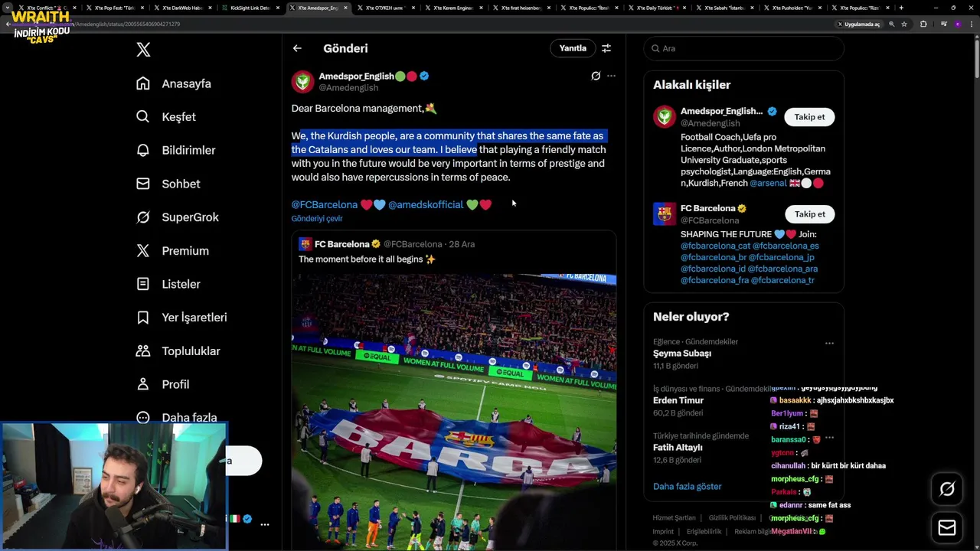Open Sohbet in the sidebar
The width and height of the screenshot is (980, 551).
[x=168, y=184]
